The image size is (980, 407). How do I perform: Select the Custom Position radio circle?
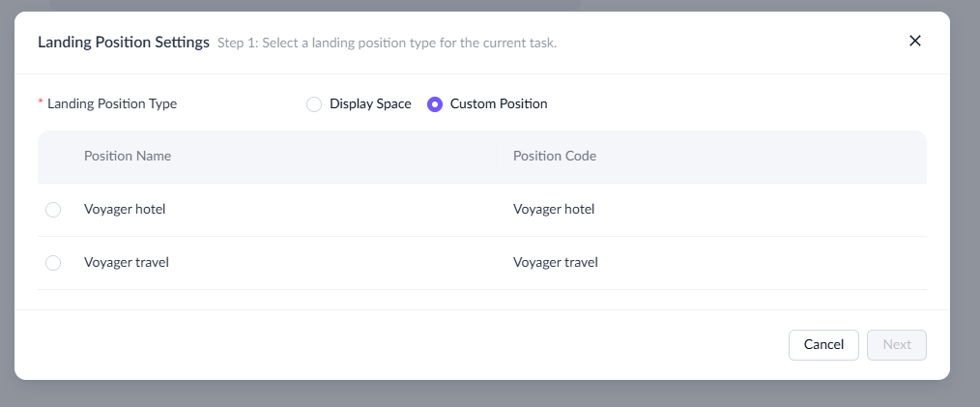tap(435, 104)
